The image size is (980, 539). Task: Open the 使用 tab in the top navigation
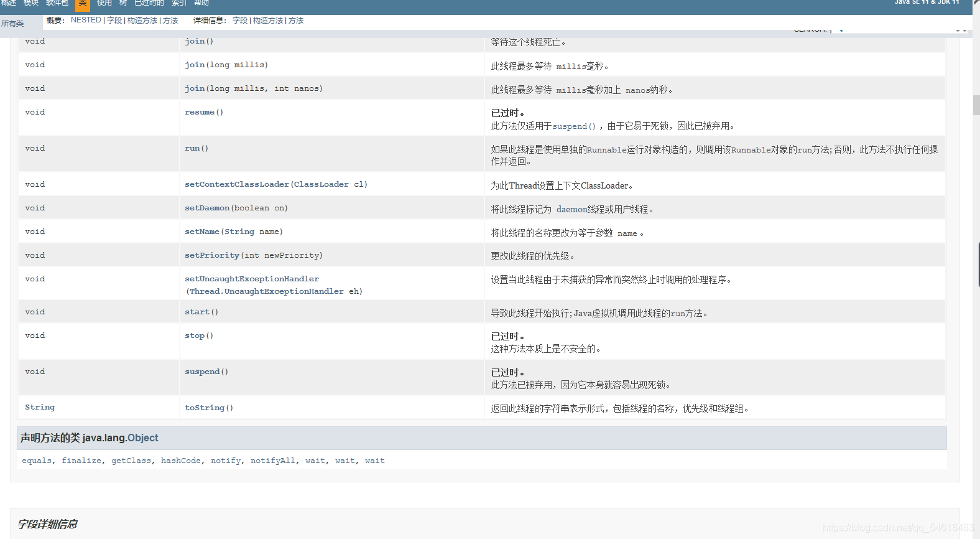[104, 3]
